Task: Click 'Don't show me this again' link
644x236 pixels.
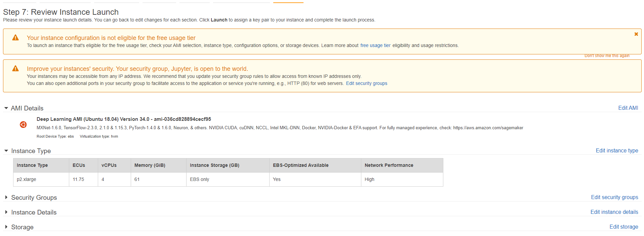Action: (x=607, y=56)
